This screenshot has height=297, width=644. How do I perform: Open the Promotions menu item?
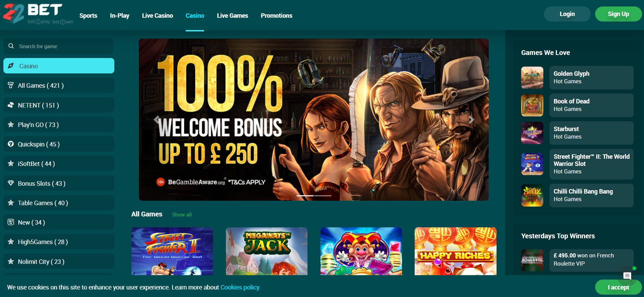(x=276, y=16)
